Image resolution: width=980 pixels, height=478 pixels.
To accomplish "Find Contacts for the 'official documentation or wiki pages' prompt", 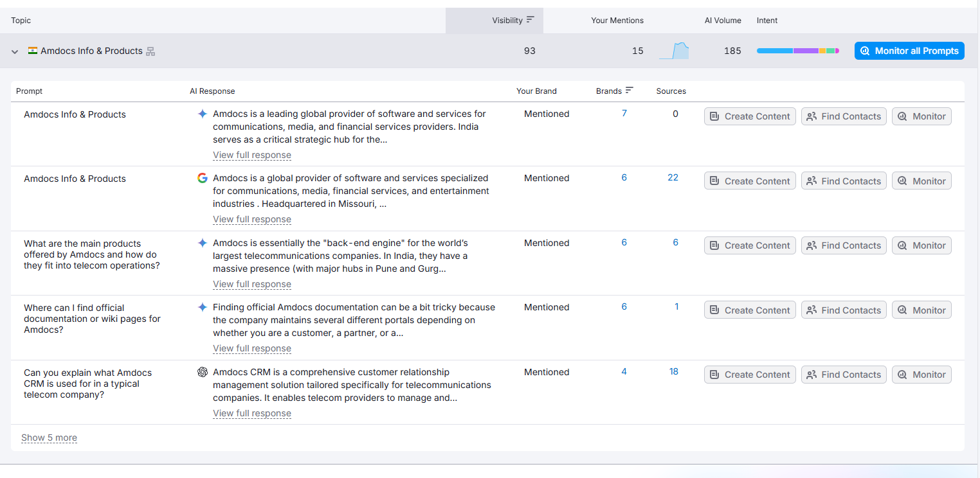I will tap(844, 310).
